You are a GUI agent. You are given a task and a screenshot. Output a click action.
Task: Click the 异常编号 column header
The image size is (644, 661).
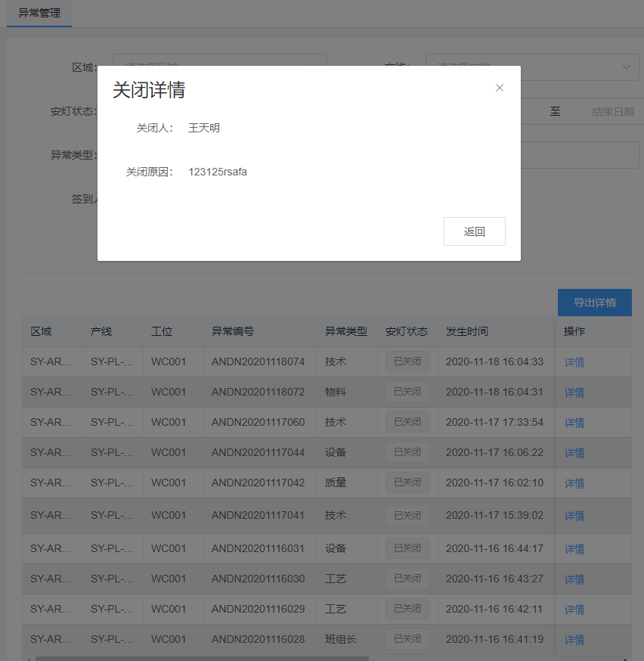(233, 331)
